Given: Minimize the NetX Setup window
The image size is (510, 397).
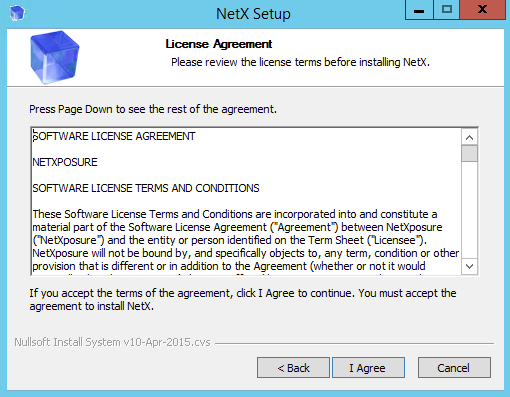Looking at the screenshot, I should pyautogui.click(x=419, y=10).
